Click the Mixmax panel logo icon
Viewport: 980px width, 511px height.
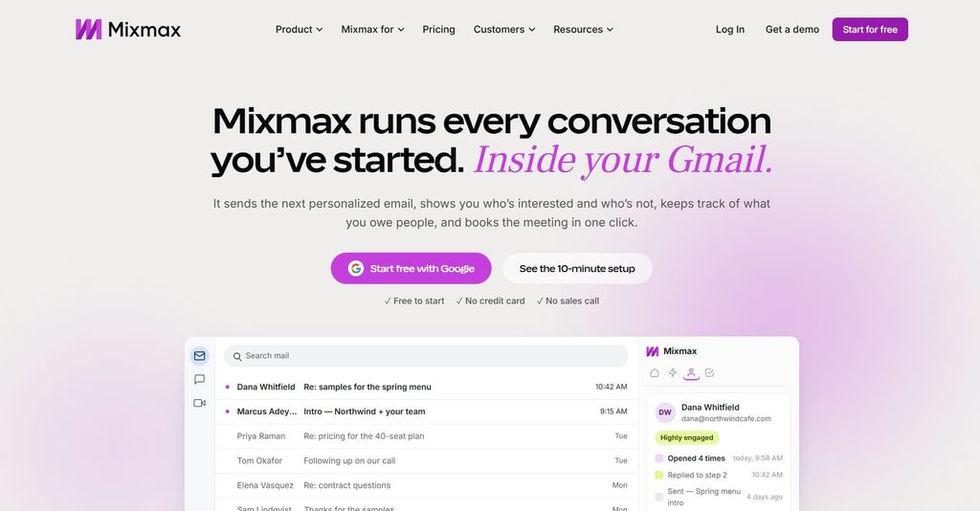(653, 351)
